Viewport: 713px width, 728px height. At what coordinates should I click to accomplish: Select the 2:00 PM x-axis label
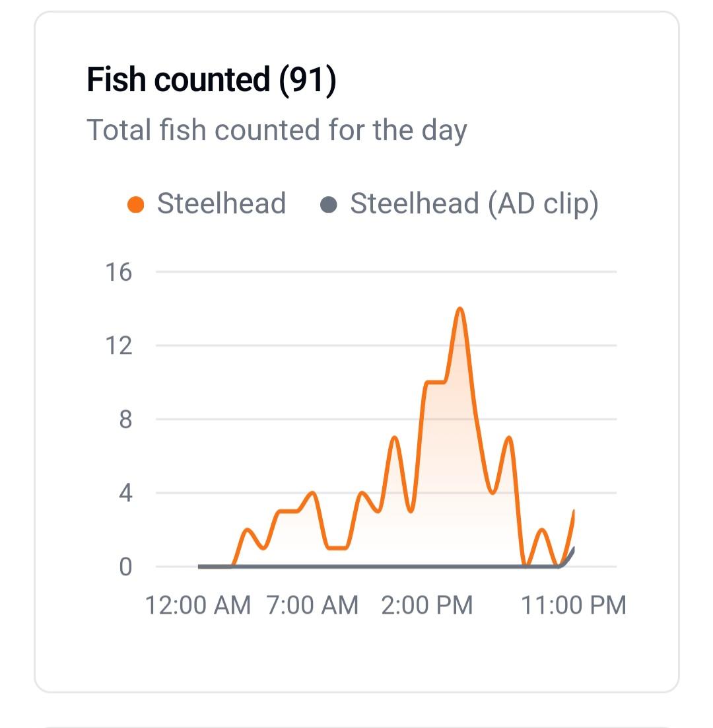(427, 605)
